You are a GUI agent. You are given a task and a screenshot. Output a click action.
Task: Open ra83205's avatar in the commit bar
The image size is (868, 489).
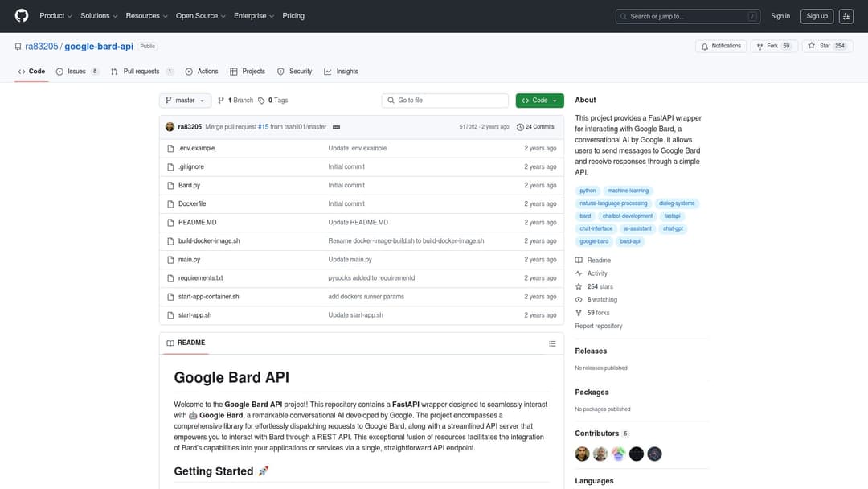(170, 127)
